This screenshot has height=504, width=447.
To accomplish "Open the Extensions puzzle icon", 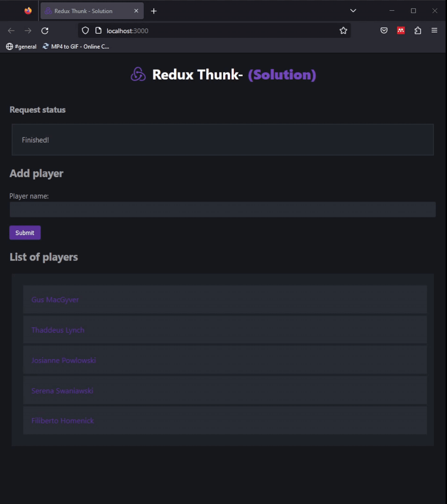I will [x=418, y=31].
